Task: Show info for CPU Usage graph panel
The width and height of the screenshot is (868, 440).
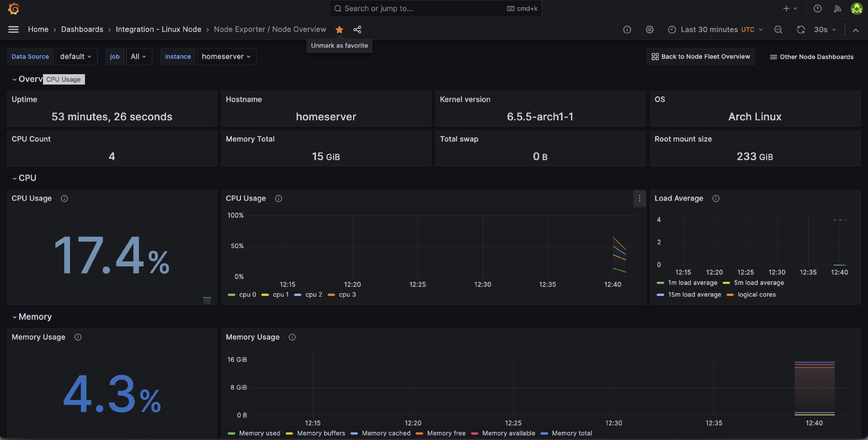Action: 278,199
